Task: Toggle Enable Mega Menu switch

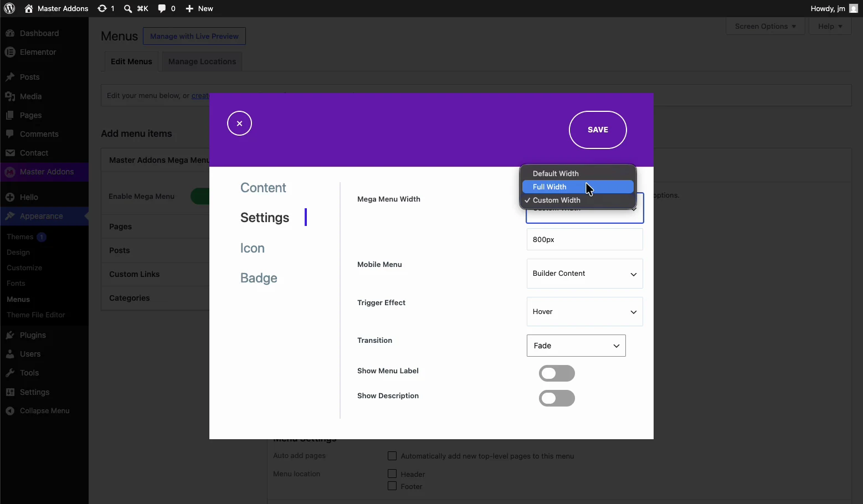Action: click(200, 196)
